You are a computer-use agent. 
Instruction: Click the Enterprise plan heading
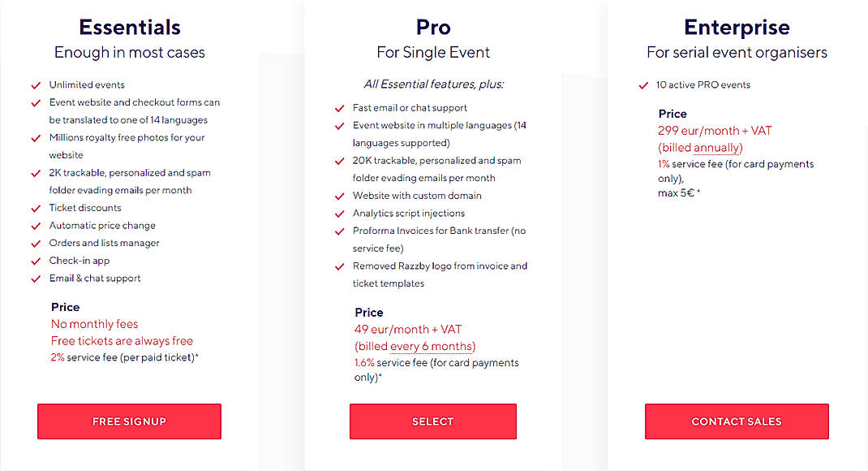(x=736, y=27)
